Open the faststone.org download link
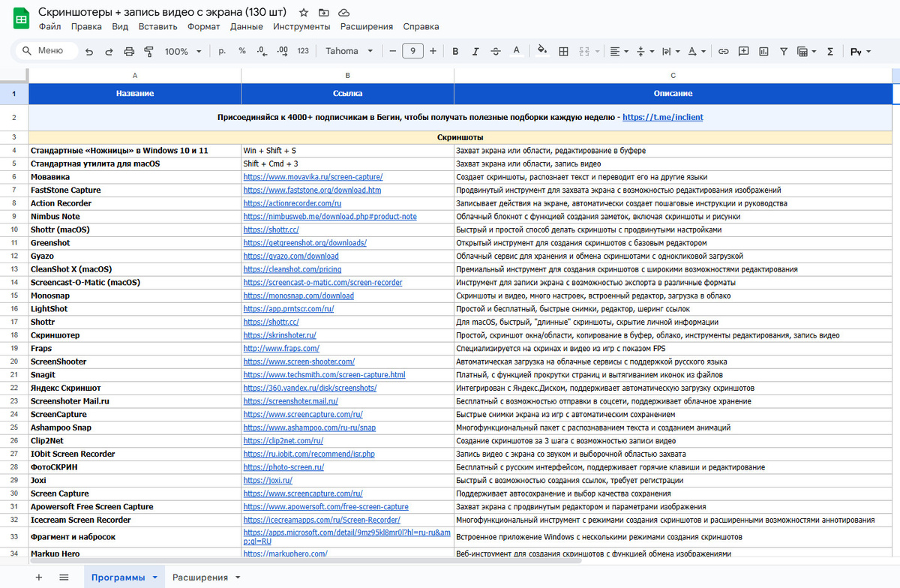The image size is (900, 588). tap(312, 190)
